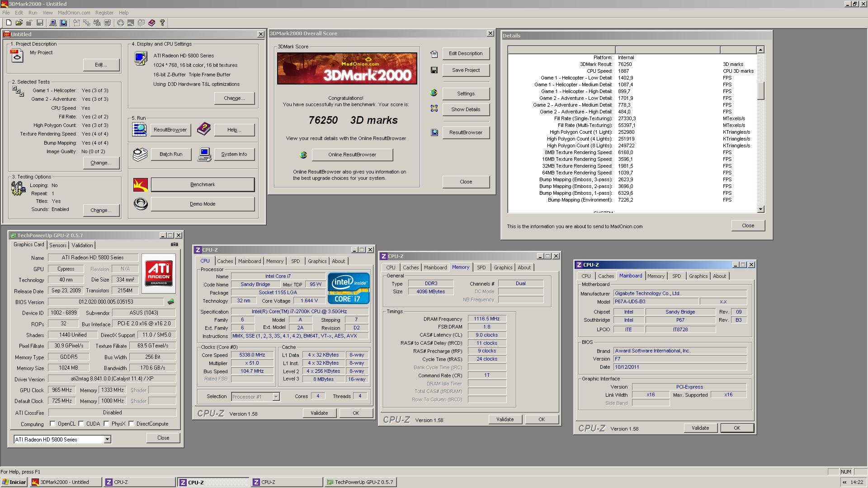Click the icon beside ResultBrowser in score window
Viewport: 868px width, 488px height.
[x=434, y=132]
